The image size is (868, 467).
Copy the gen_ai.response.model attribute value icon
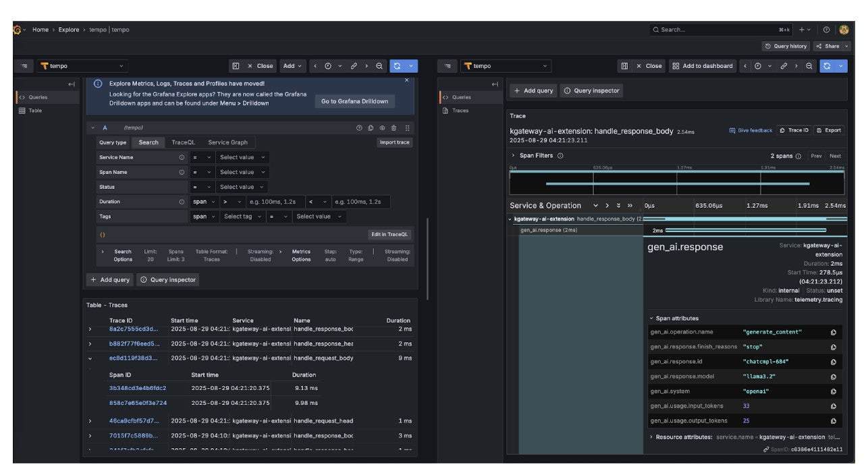[834, 377]
